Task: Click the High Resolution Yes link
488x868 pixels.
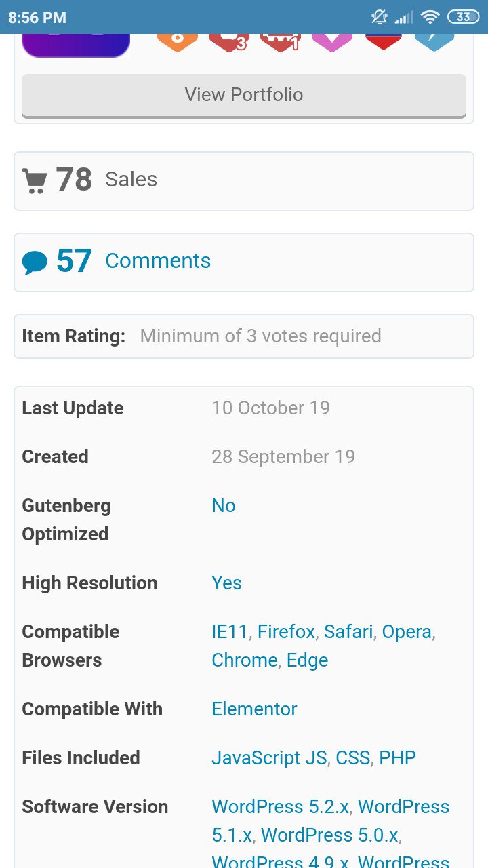Action: [226, 583]
